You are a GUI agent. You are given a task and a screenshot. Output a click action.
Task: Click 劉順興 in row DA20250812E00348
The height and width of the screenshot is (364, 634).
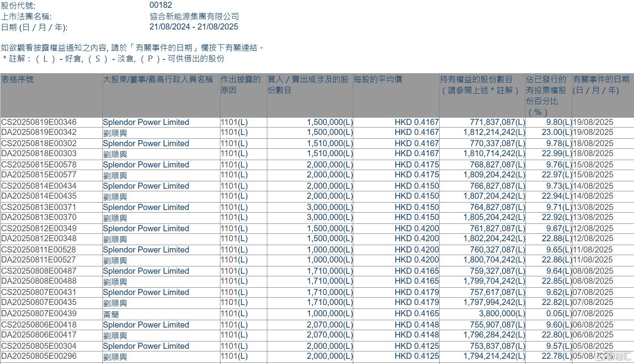coord(115,239)
